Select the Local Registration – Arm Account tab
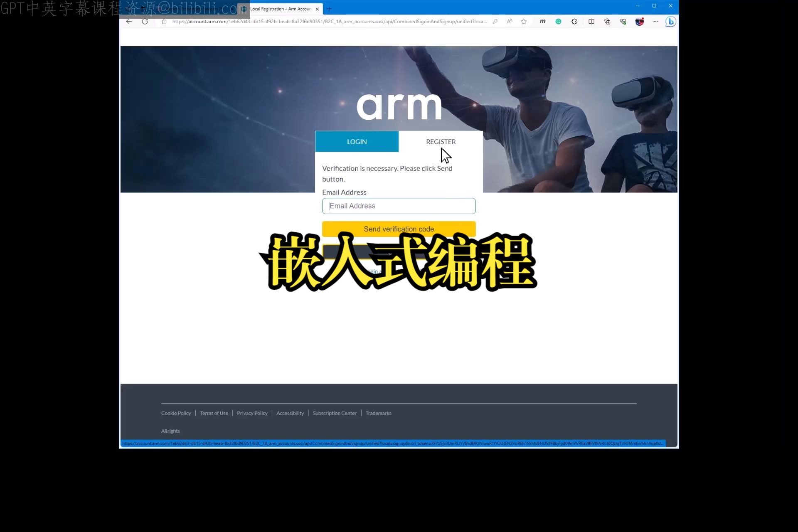 click(280, 9)
